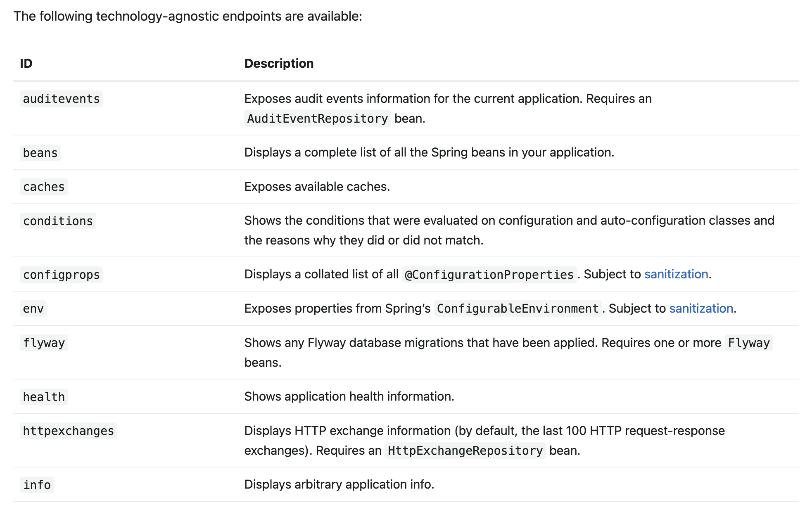Screen dimensions: 812x508
Task: Click the Flyway code token in flyway description
Action: pyautogui.click(x=748, y=343)
